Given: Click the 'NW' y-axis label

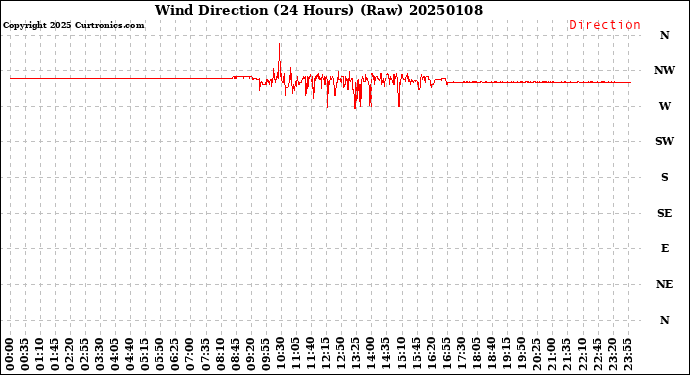Looking at the screenshot, I should coord(664,70).
